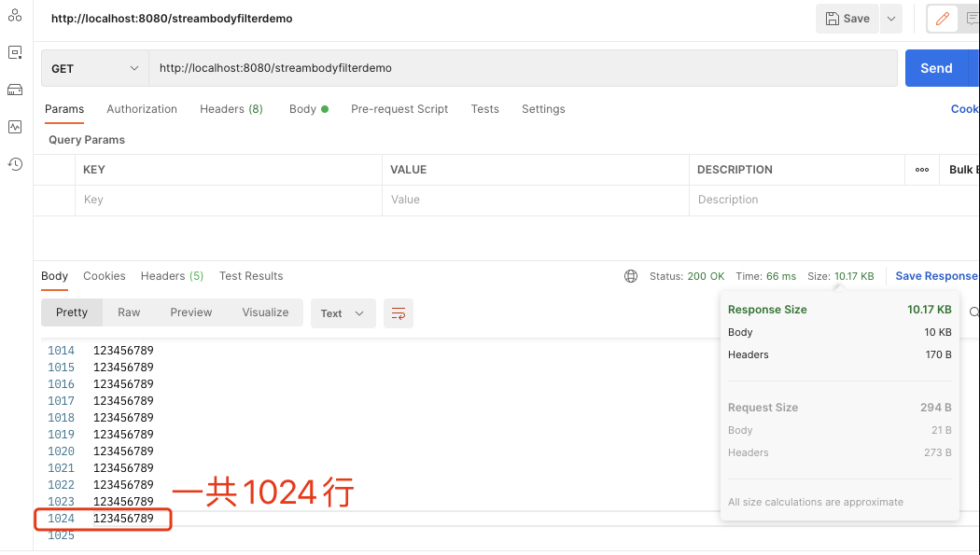Image resolution: width=980 pixels, height=555 pixels.
Task: Click the search icon in the response area
Action: click(x=973, y=312)
